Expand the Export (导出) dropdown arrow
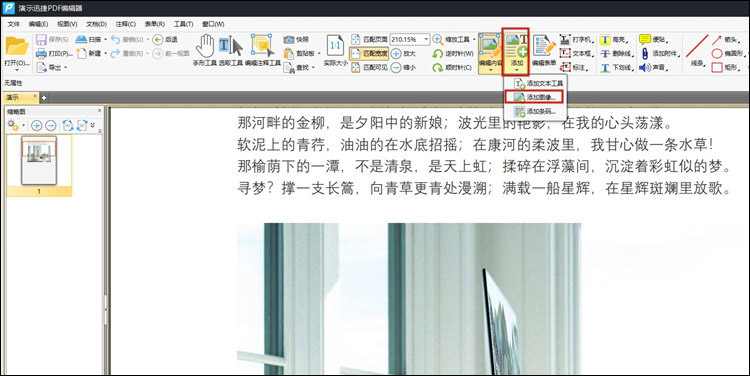This screenshot has height=376, width=750. pos(65,68)
